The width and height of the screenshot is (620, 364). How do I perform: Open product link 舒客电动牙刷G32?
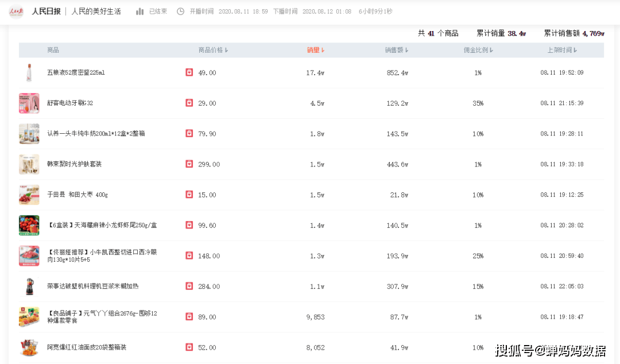(x=70, y=103)
